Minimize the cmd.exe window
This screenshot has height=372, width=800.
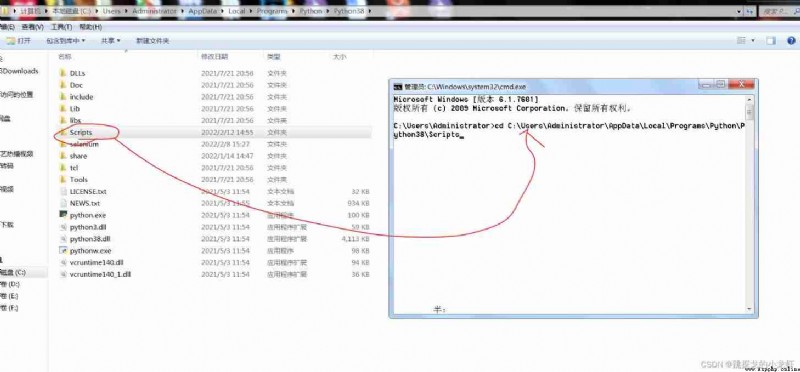click(x=707, y=85)
